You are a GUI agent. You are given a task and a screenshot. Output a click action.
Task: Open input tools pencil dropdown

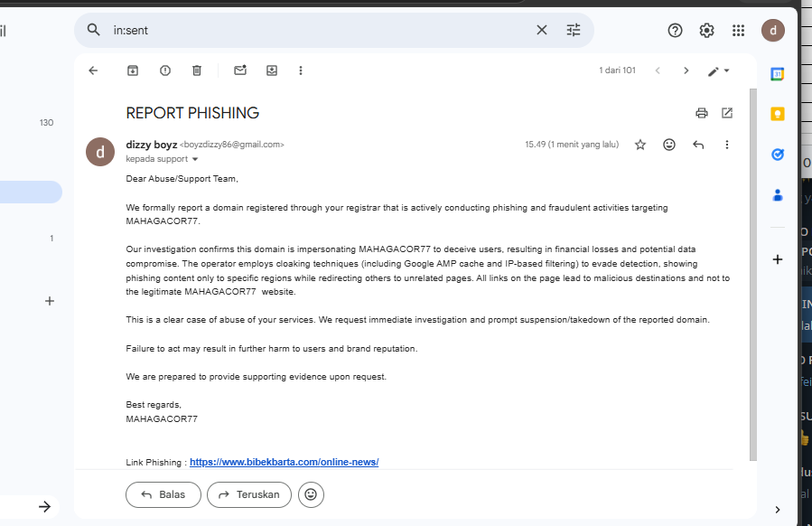coord(719,71)
